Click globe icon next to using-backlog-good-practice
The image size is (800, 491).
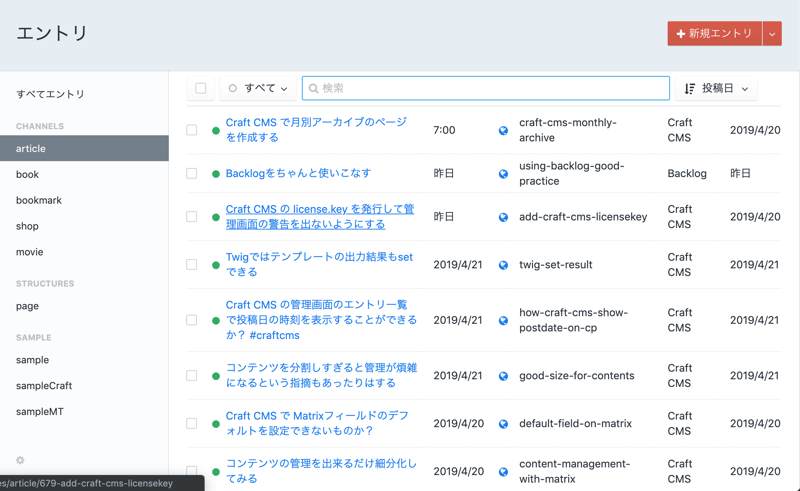click(x=503, y=174)
